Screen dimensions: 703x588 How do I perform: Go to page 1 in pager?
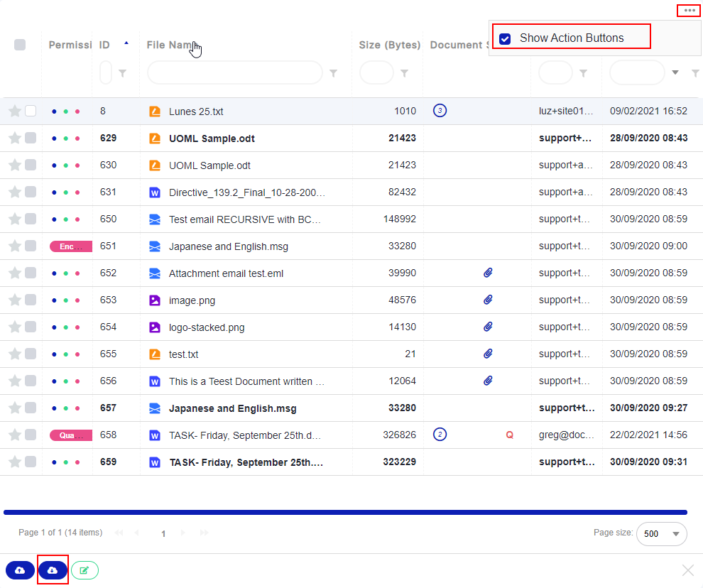pos(163,533)
